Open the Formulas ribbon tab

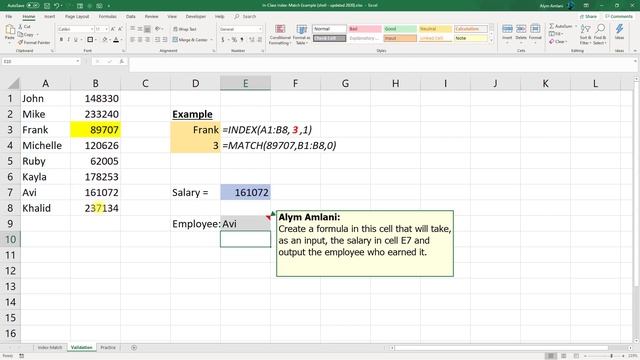[x=107, y=16]
